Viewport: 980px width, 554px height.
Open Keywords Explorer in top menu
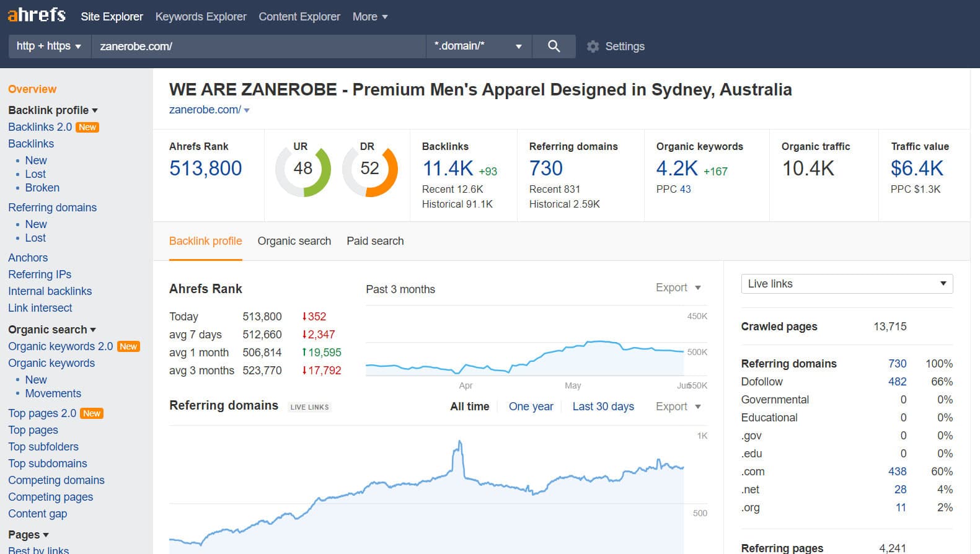[201, 17]
